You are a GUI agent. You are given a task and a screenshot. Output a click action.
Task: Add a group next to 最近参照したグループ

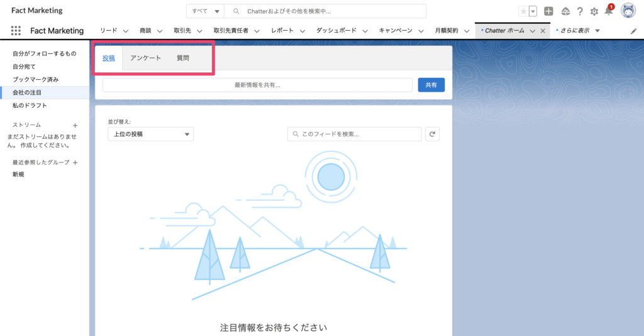tap(75, 163)
